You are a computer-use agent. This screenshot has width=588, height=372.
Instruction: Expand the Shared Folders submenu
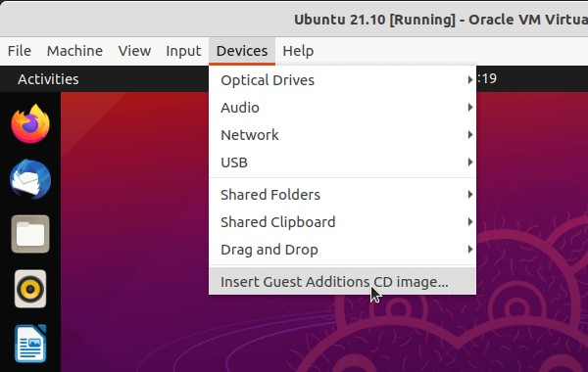343,195
